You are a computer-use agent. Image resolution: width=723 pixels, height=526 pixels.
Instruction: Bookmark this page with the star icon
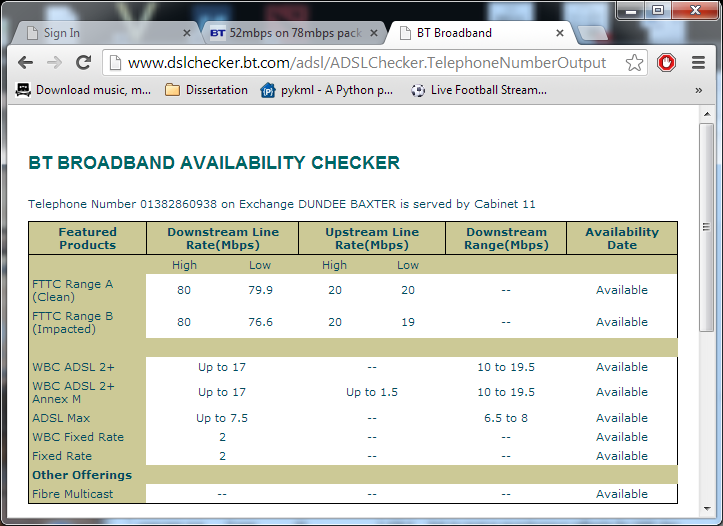click(634, 62)
